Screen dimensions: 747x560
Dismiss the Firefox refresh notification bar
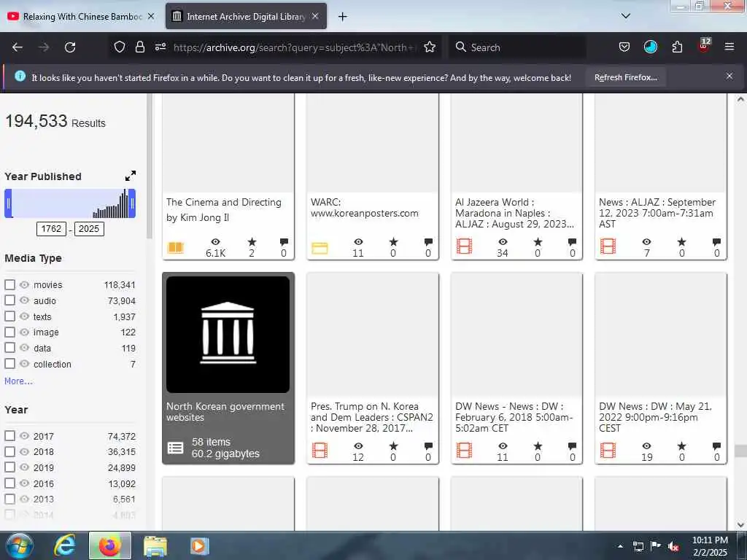[x=729, y=76]
